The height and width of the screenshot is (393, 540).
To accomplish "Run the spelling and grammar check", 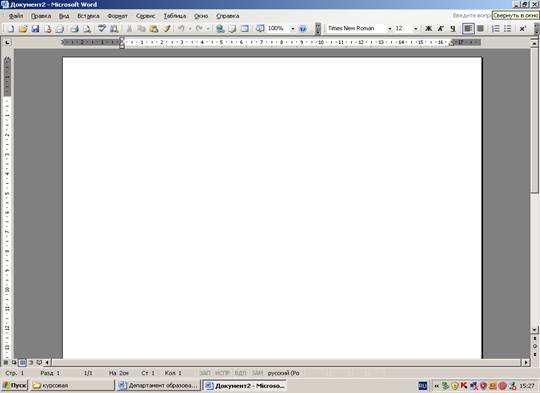I will coord(102,29).
